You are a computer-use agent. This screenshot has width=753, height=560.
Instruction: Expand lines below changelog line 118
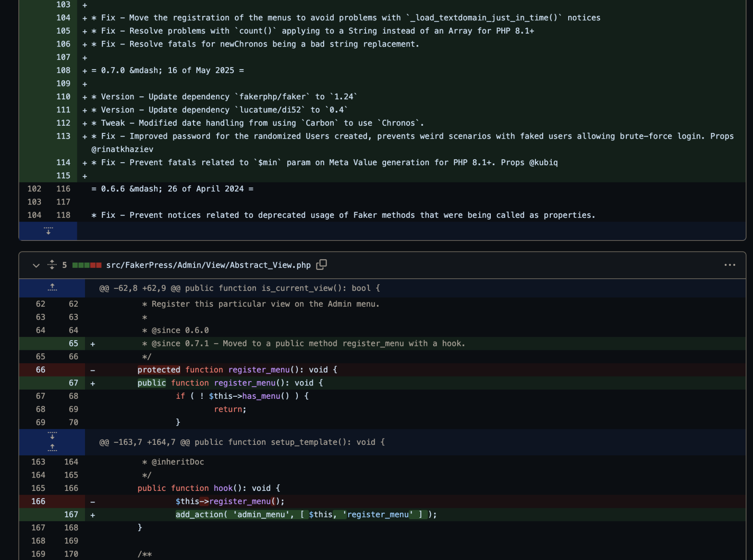click(x=48, y=231)
